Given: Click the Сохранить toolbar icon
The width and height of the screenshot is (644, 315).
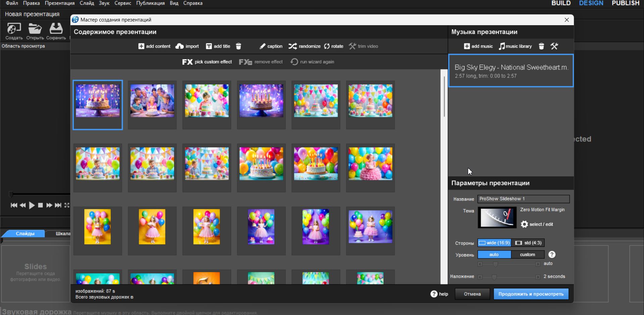Looking at the screenshot, I should [56, 31].
